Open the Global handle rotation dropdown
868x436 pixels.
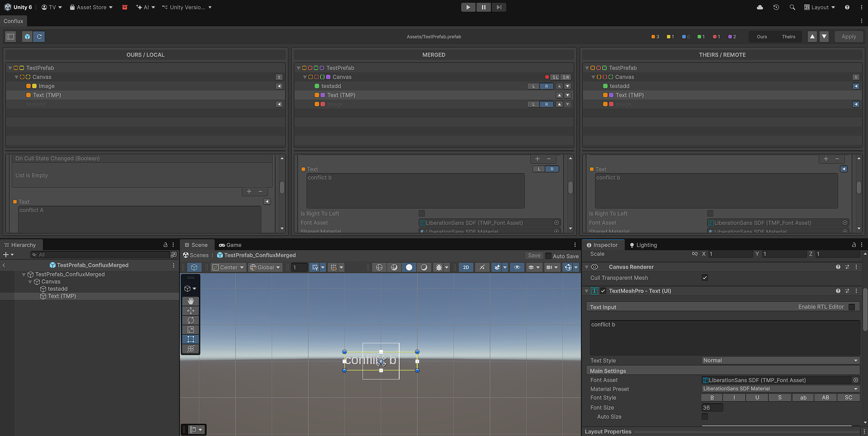(265, 267)
